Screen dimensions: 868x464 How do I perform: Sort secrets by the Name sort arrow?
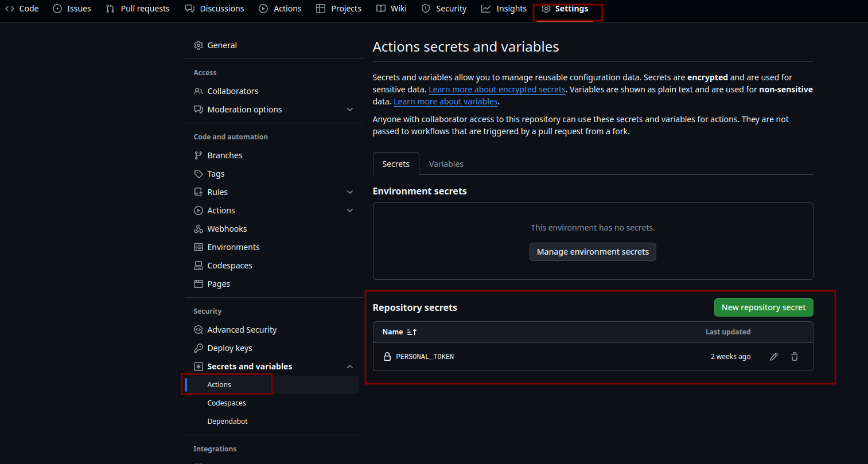(412, 332)
